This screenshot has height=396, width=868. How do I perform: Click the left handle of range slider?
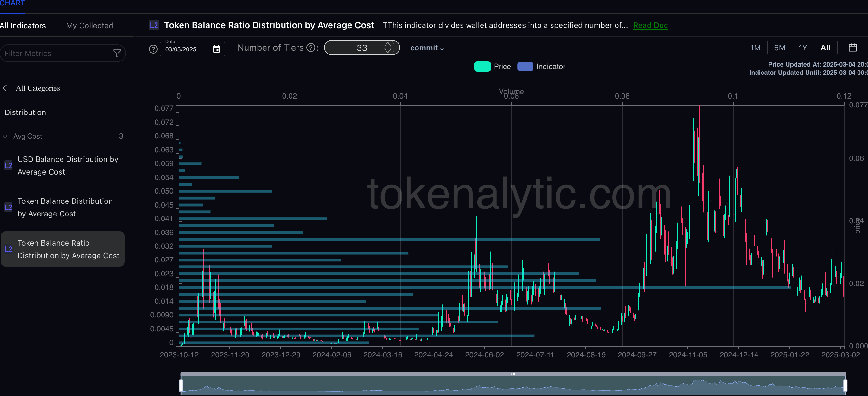pos(181,385)
